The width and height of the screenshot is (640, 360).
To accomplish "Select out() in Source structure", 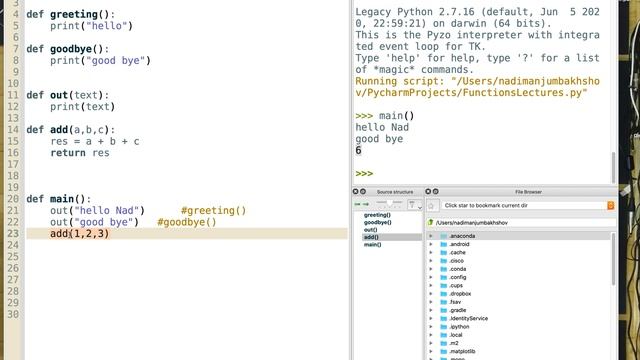I will 371,230.
